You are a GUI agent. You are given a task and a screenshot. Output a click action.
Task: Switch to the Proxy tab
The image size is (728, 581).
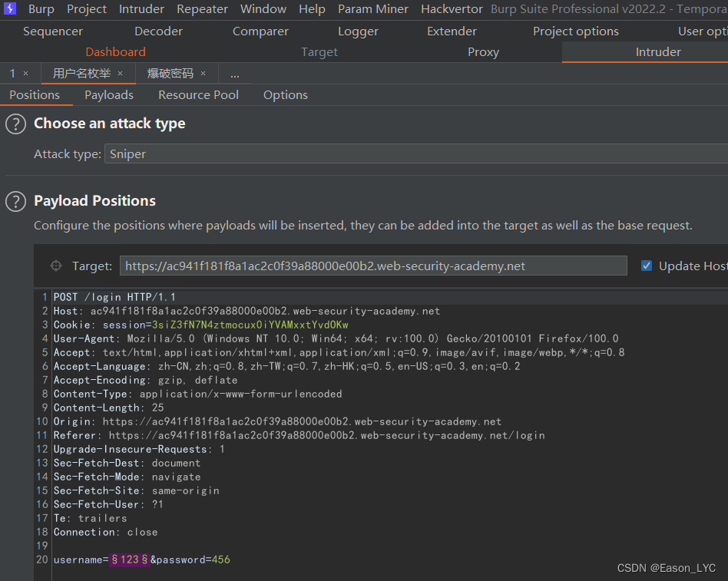click(x=483, y=52)
